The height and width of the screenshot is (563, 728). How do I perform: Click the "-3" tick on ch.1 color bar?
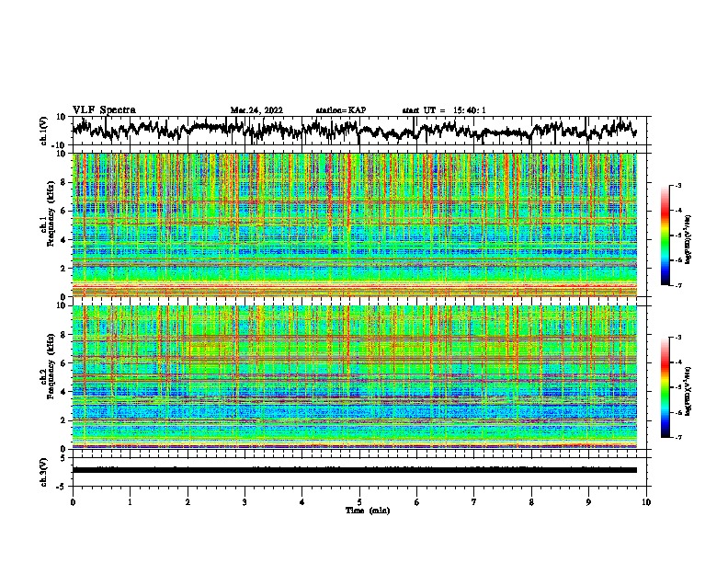678,185
